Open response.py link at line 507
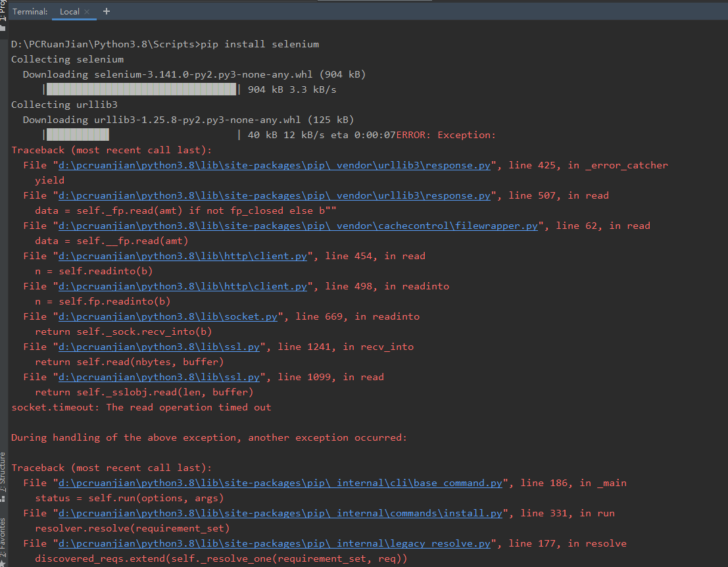The height and width of the screenshot is (567, 728). pyautogui.click(x=274, y=195)
